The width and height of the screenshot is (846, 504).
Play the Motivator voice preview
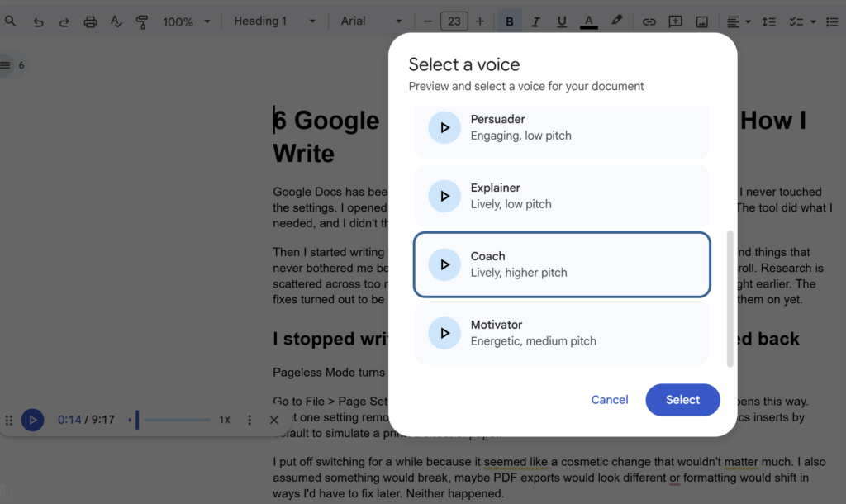444,333
